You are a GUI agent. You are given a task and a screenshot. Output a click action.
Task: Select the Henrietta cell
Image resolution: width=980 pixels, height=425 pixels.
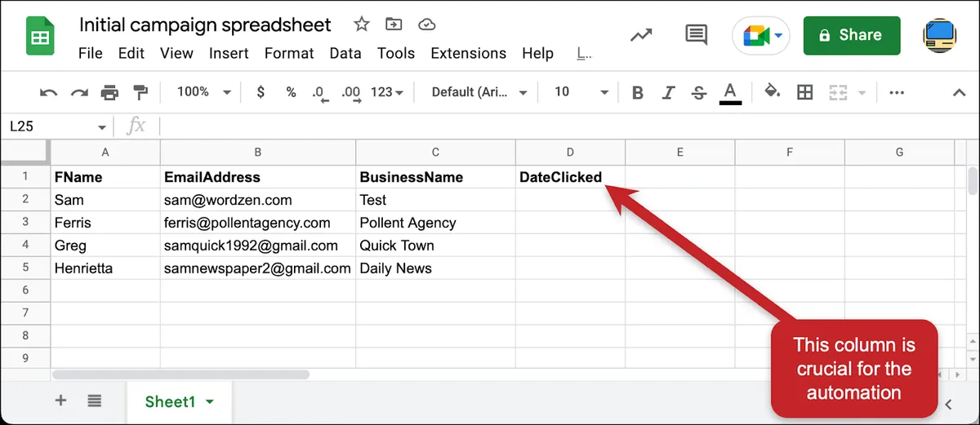[x=105, y=268]
